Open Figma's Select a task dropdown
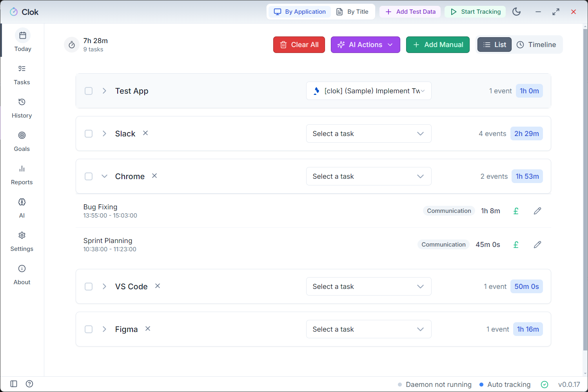The image size is (588, 392). click(369, 329)
